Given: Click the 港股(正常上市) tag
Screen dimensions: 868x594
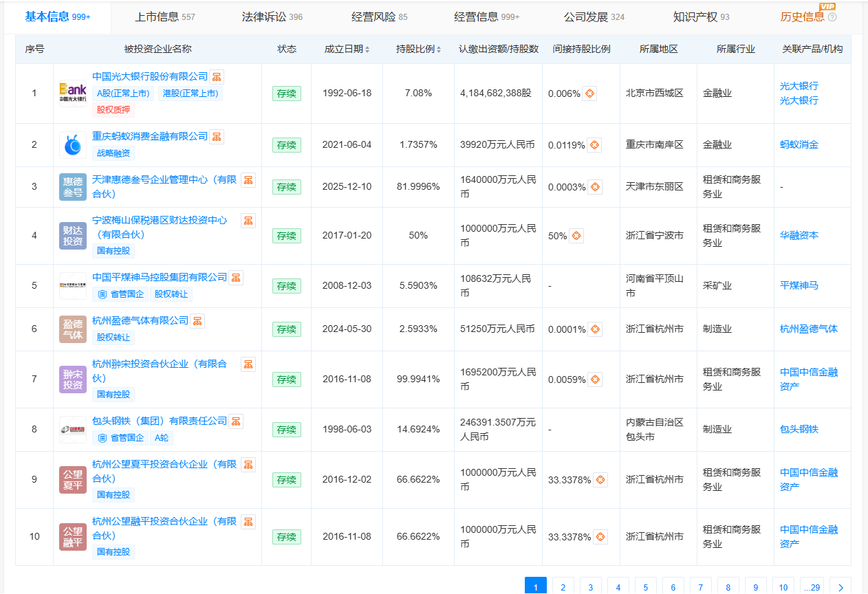Looking at the screenshot, I should tap(190, 93).
